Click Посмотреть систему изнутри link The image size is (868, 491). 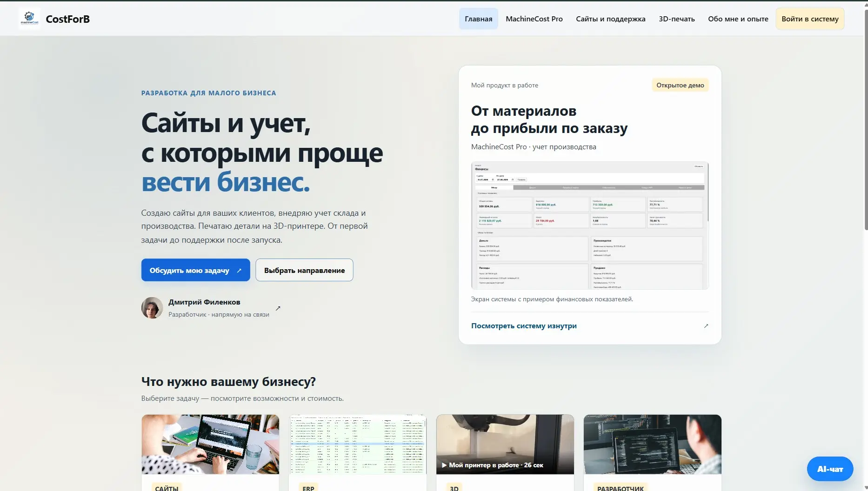[x=524, y=325]
